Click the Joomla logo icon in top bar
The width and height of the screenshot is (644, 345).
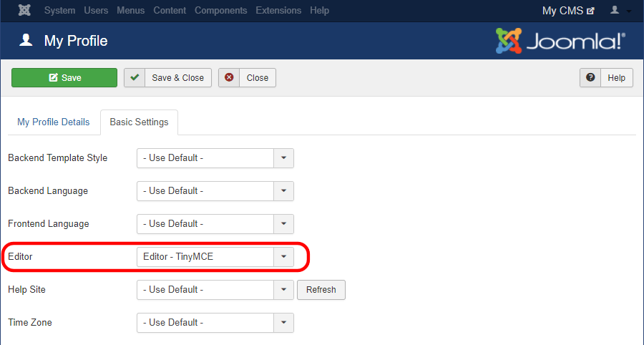coord(24,10)
